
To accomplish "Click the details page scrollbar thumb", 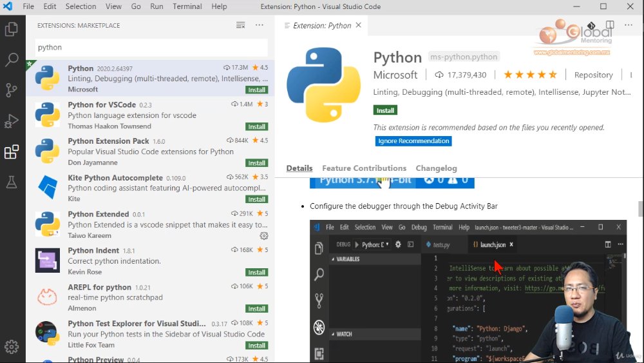I will point(640,208).
